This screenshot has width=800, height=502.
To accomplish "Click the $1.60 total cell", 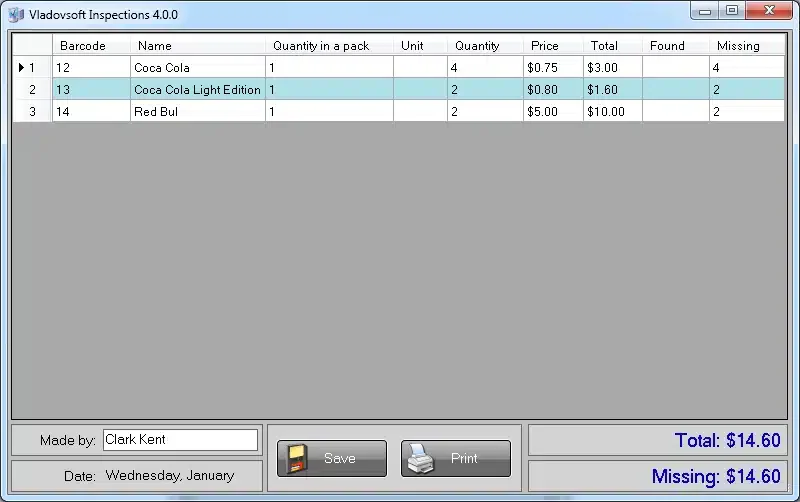I will tap(613, 89).
